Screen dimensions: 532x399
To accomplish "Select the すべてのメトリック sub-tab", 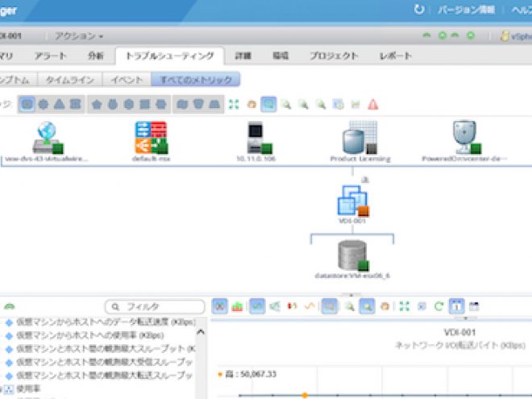I will tap(196, 80).
